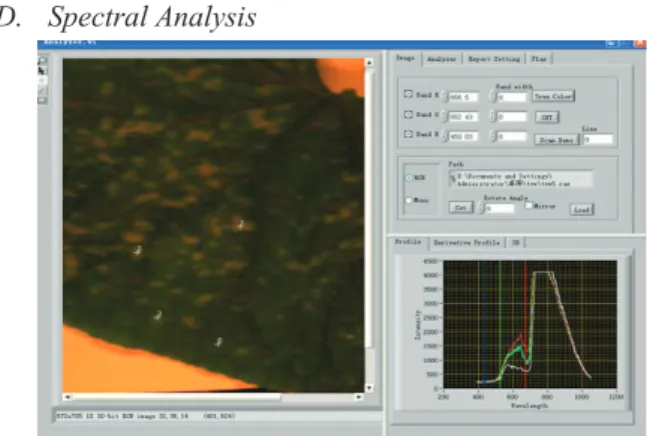Select the Profile graph tab
The width and height of the screenshot is (647, 436).
point(408,242)
